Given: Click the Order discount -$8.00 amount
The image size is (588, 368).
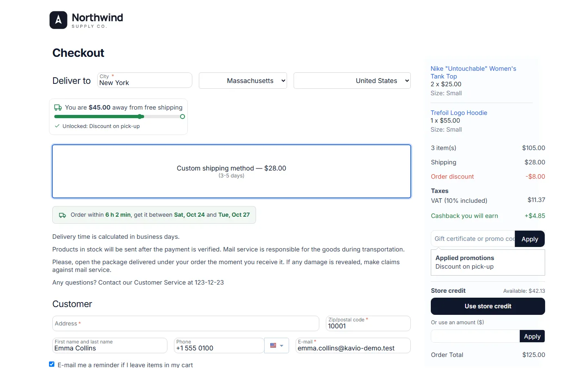Looking at the screenshot, I should 535,177.
